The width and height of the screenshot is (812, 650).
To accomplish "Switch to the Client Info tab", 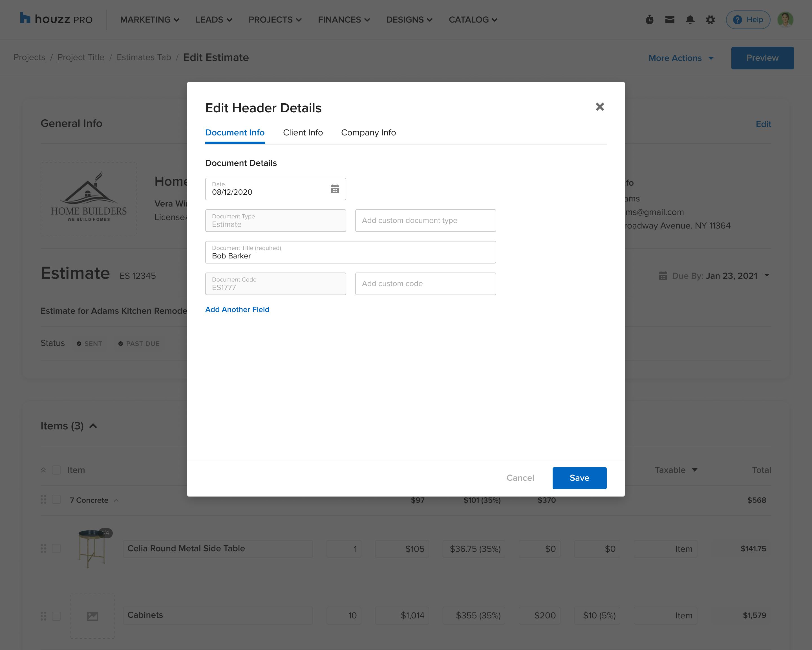I will (303, 133).
